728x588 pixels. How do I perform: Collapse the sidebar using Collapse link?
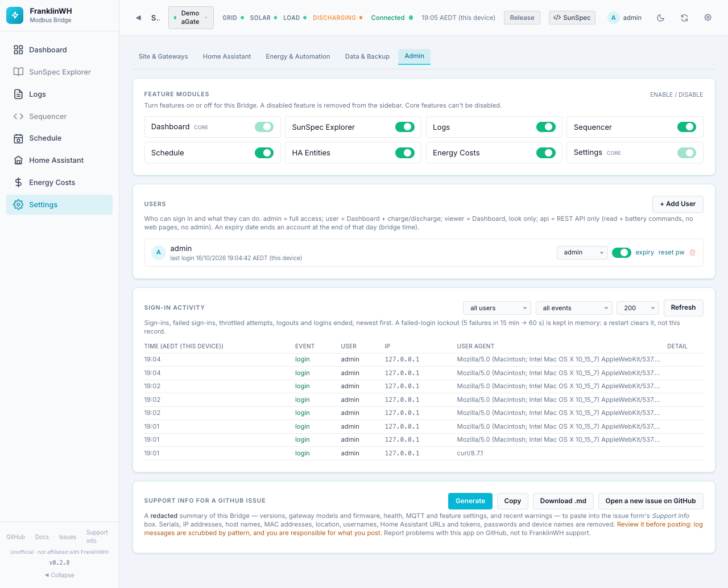(60, 575)
